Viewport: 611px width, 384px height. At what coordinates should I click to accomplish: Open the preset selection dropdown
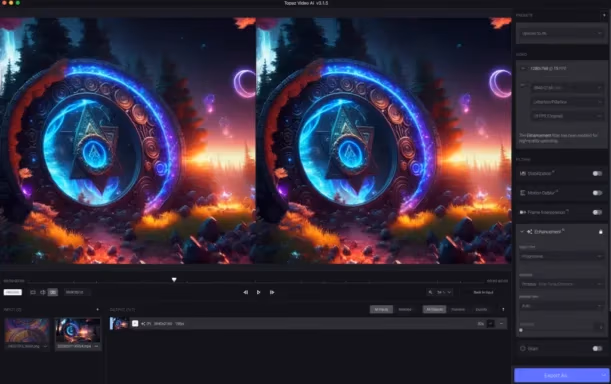(562, 34)
